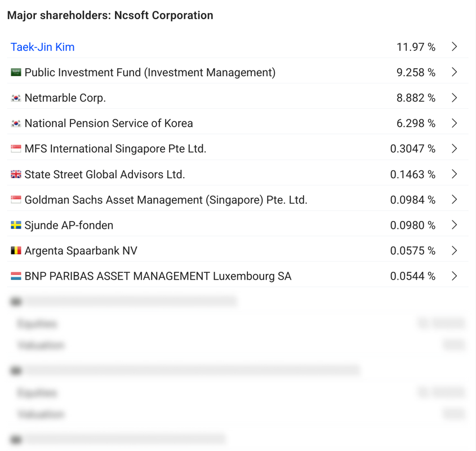476x451 pixels.
Task: Expand the MFS International row chevron
Action: point(454,149)
